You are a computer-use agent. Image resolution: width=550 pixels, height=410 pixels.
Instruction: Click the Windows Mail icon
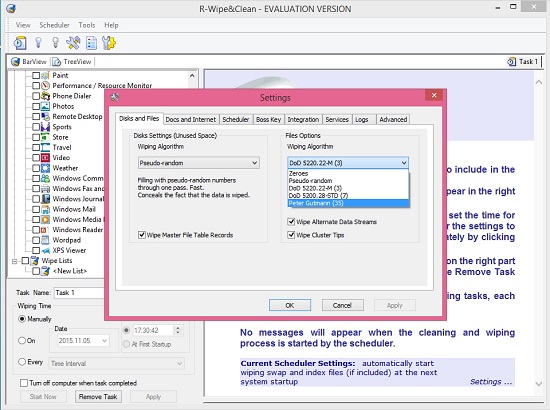pyautogui.click(x=45, y=209)
